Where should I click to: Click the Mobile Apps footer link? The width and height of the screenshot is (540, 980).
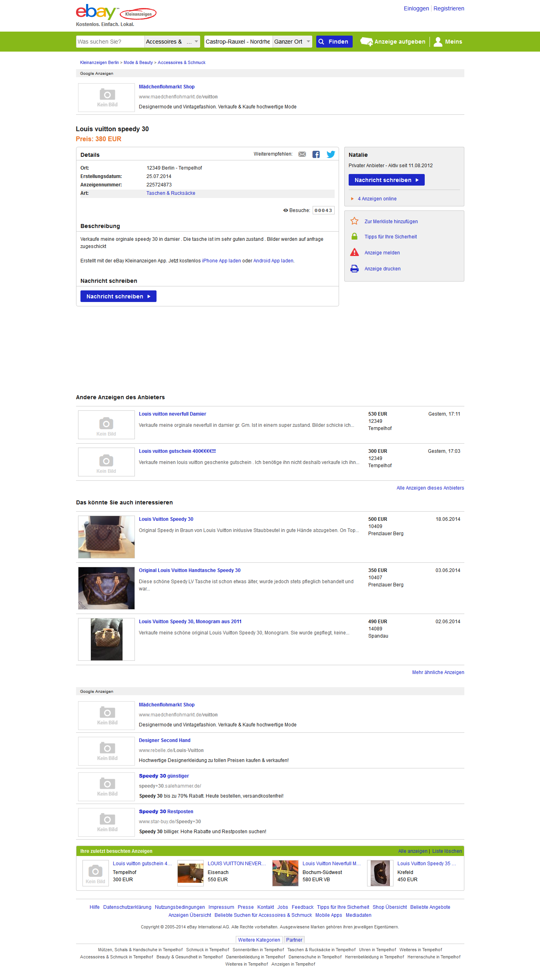point(329,915)
